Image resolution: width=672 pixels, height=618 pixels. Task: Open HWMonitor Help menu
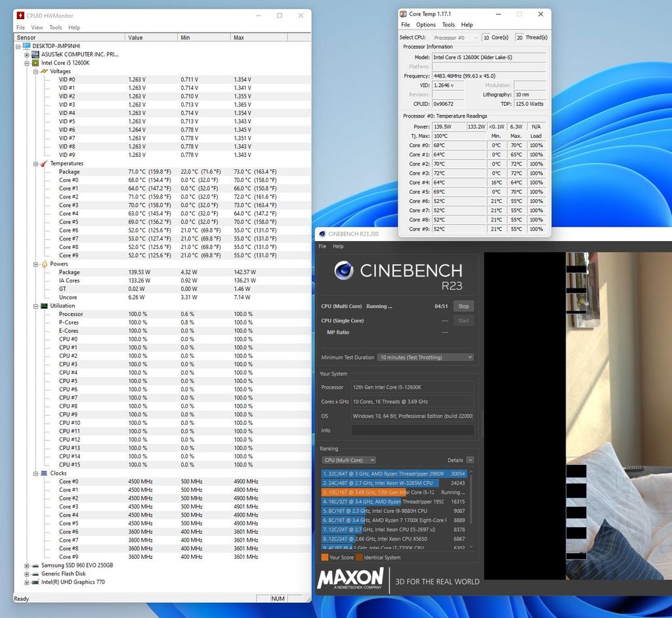pyautogui.click(x=74, y=28)
